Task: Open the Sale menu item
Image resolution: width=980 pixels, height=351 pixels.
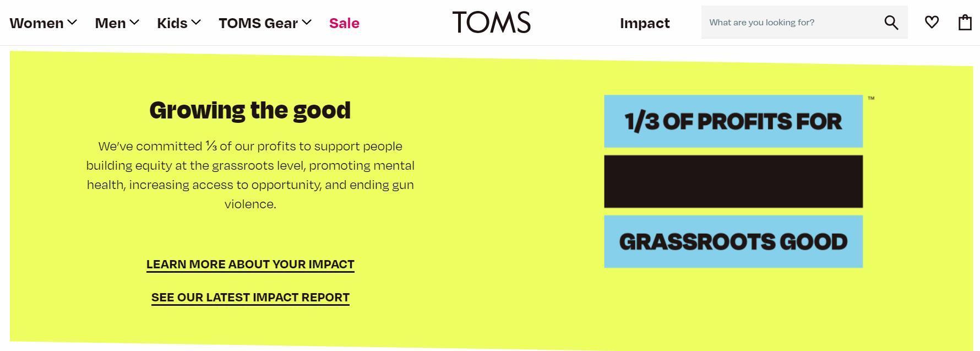Action: coord(344,23)
